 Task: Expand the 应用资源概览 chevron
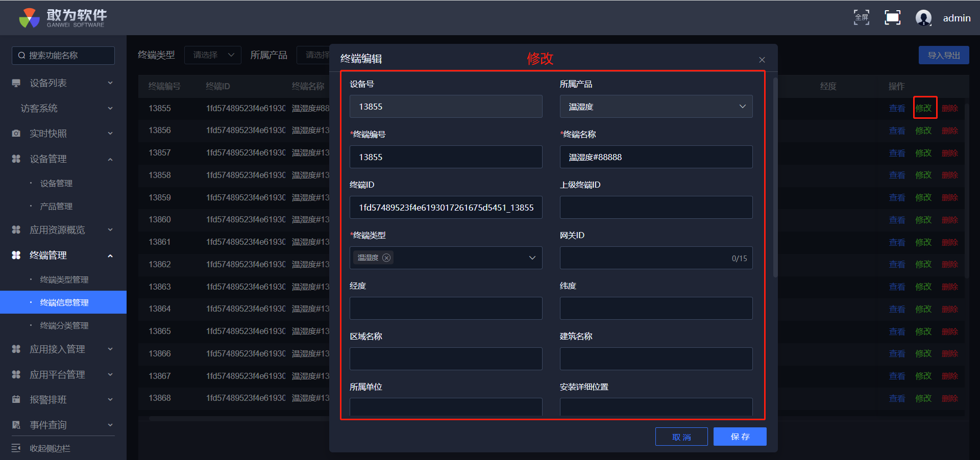tap(110, 230)
